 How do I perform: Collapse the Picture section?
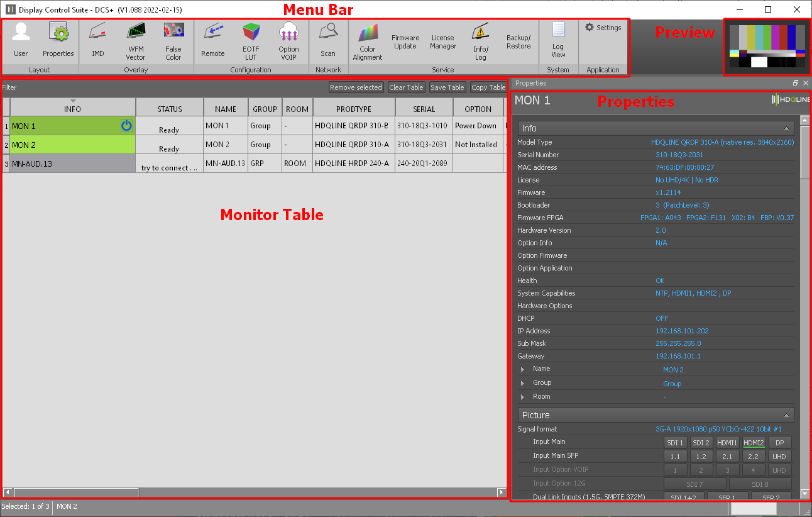pos(786,415)
